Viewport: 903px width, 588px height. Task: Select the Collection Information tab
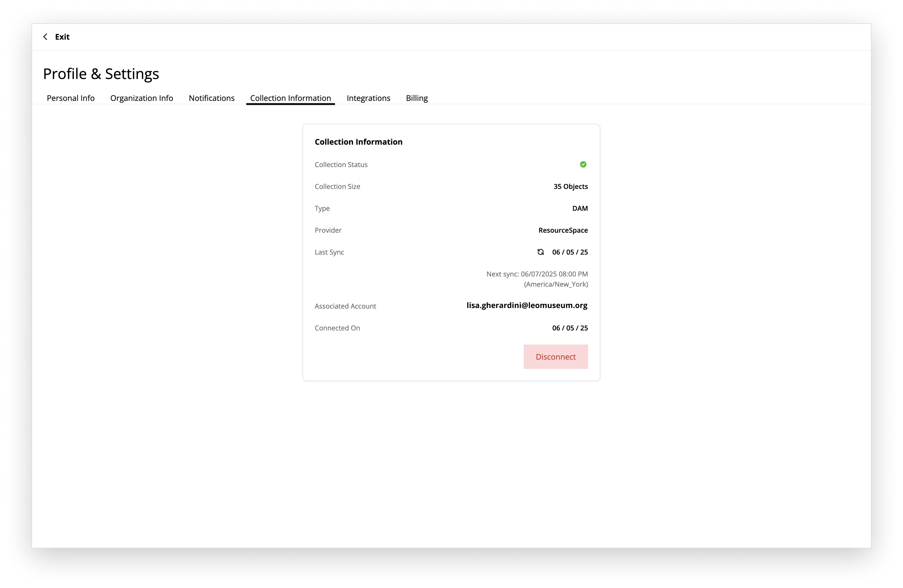click(290, 98)
